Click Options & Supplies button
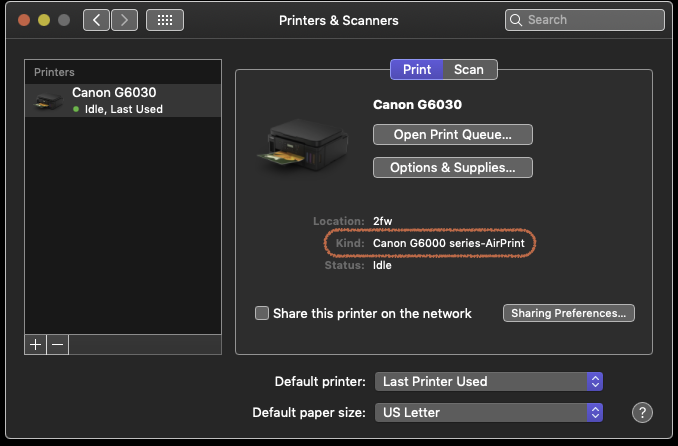The width and height of the screenshot is (678, 446). [x=452, y=167]
